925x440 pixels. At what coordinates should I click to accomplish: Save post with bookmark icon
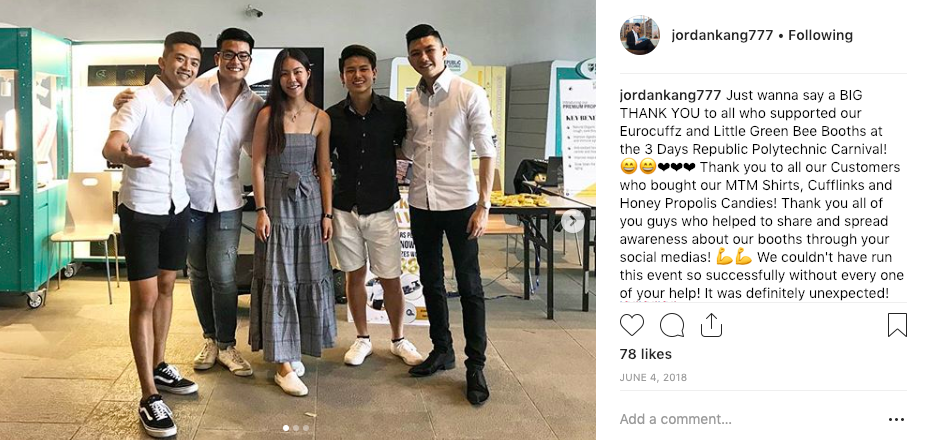897,325
